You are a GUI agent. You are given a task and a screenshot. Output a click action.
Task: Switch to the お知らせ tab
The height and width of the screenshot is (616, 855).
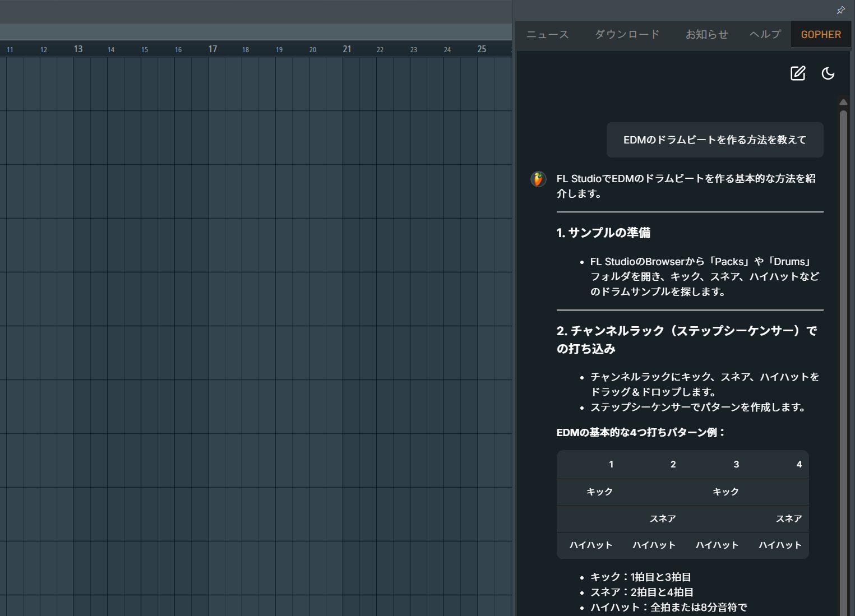pyautogui.click(x=706, y=35)
